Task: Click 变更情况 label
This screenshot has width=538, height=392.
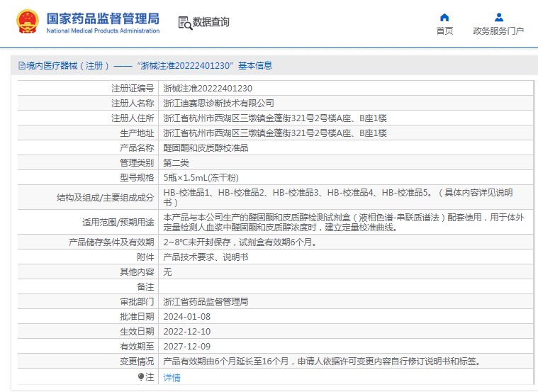Action: pyautogui.click(x=137, y=362)
